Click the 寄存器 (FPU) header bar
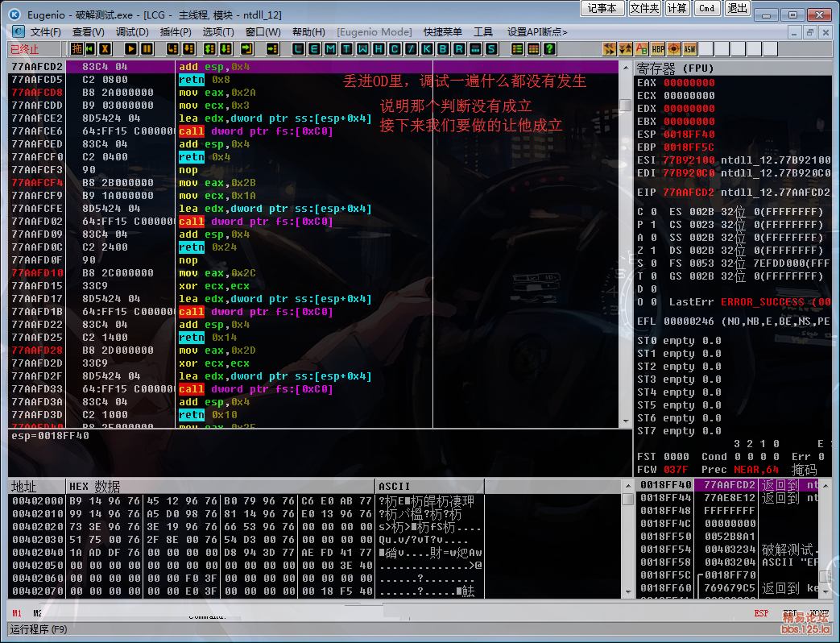The width and height of the screenshot is (840, 643). tap(733, 68)
